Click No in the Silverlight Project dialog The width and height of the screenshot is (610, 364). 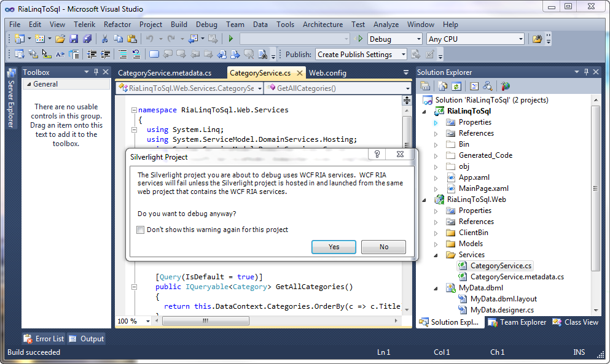point(383,247)
